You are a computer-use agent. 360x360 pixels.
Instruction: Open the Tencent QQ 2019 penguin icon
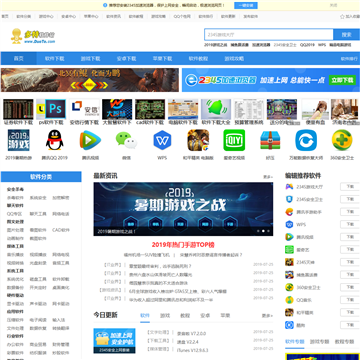click(x=54, y=140)
